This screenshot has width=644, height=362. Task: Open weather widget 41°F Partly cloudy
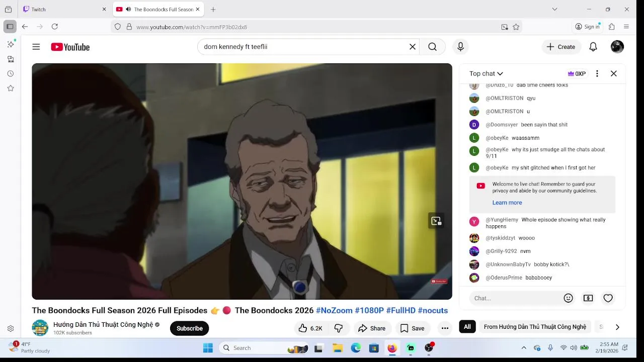click(30, 347)
